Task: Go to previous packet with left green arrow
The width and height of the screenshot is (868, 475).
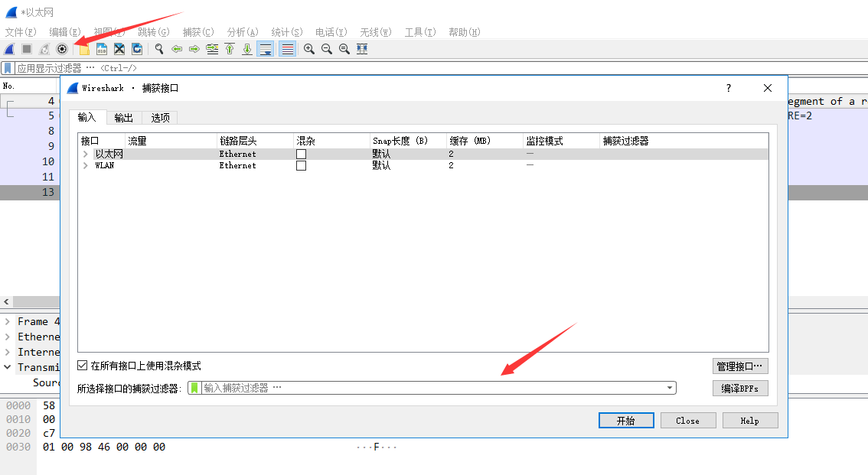Action: point(177,49)
